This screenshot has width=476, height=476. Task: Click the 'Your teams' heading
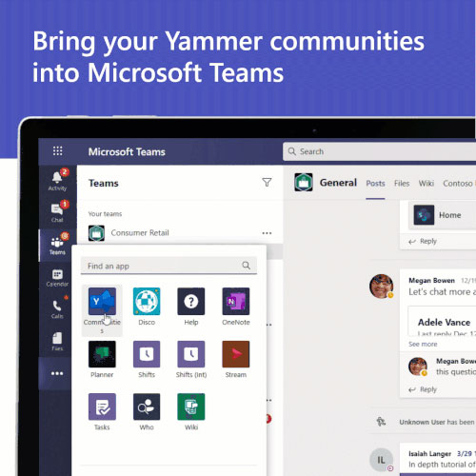[105, 214]
